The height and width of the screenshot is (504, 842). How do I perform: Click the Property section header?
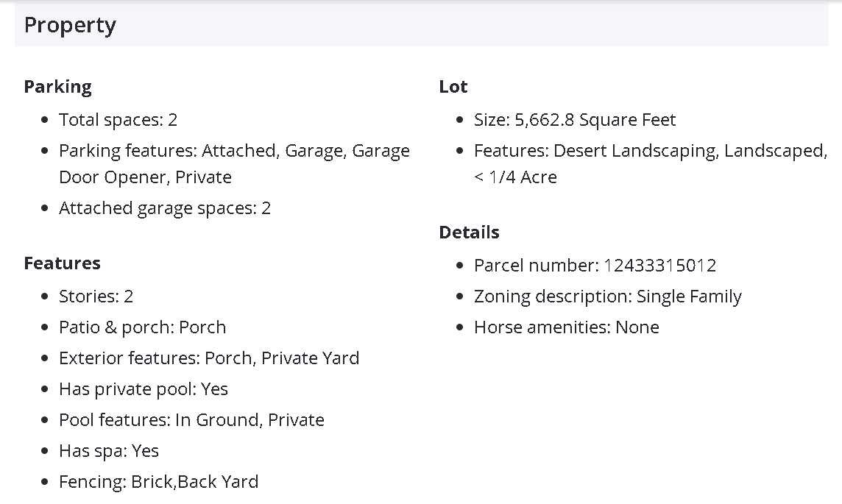pos(70,26)
